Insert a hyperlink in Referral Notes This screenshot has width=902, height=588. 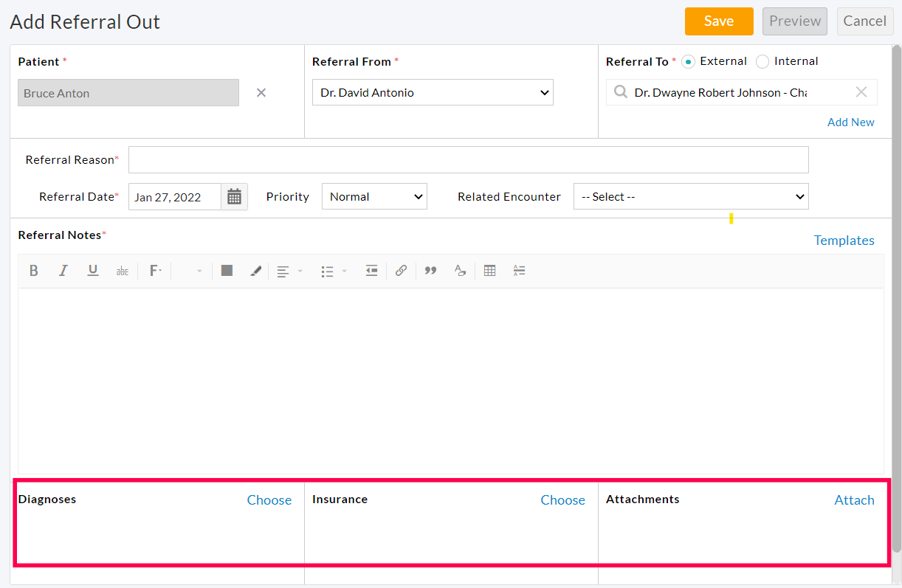[401, 270]
